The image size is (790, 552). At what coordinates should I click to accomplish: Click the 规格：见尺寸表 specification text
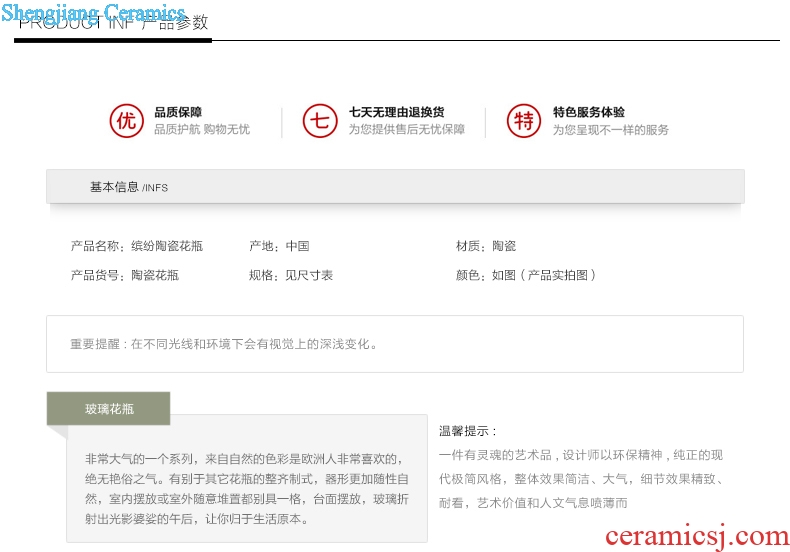pos(291,275)
